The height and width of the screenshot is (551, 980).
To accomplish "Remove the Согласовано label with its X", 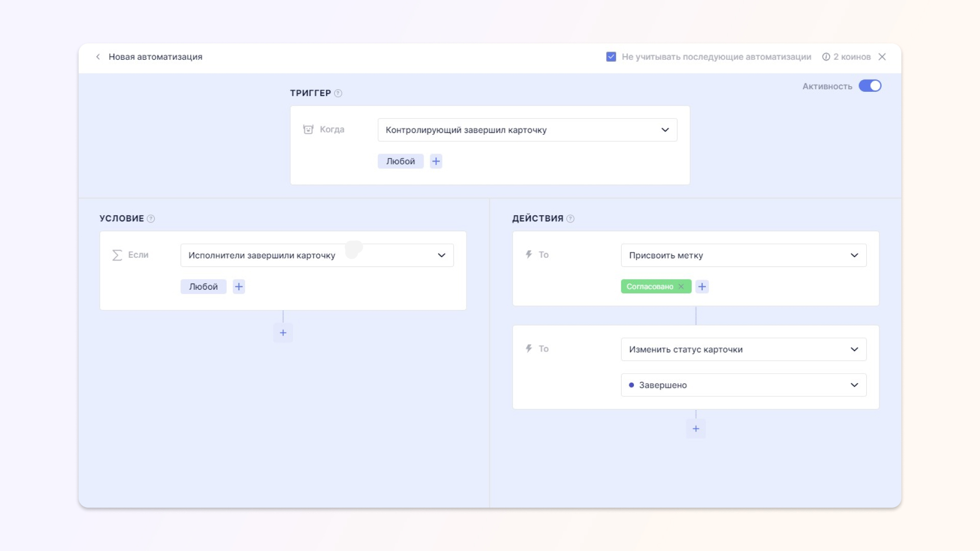I will coord(681,287).
